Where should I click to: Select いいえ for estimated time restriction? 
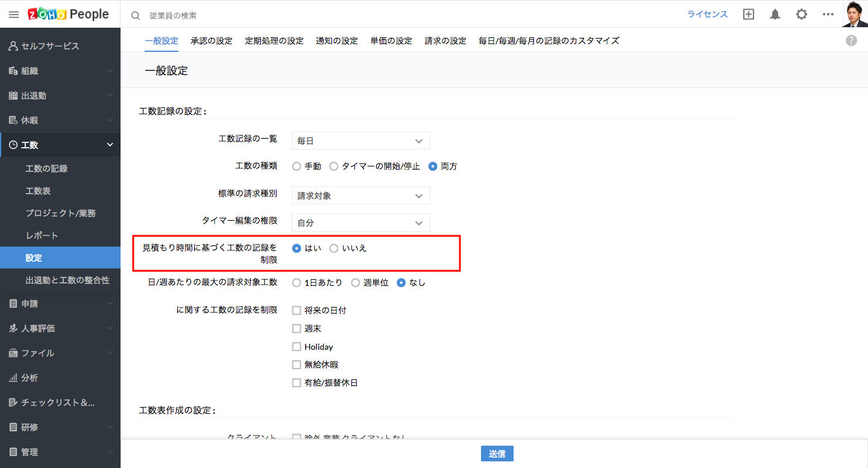(334, 248)
